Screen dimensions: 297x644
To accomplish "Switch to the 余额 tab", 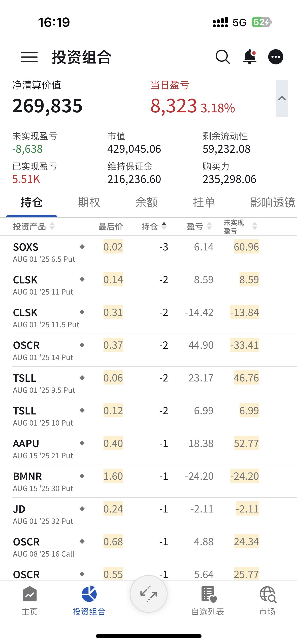I will pos(147,203).
